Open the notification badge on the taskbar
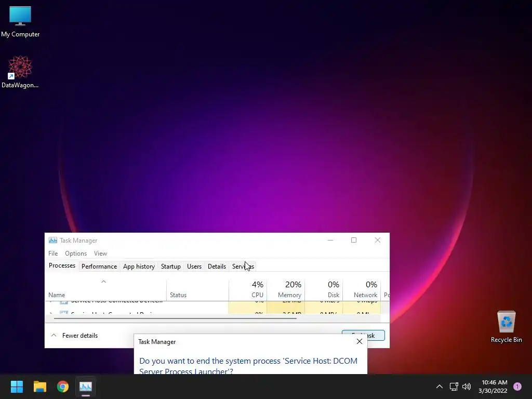The height and width of the screenshot is (399, 532). tap(517, 387)
